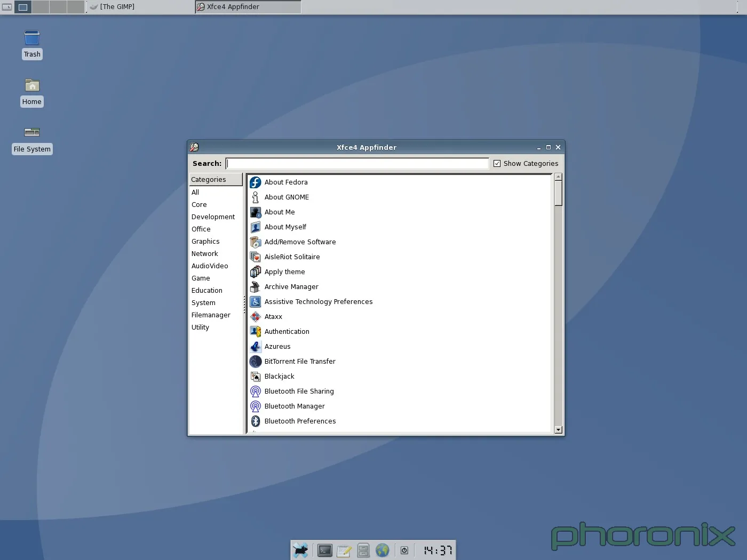
Task: Click the Azureus frog icon
Action: click(x=256, y=347)
